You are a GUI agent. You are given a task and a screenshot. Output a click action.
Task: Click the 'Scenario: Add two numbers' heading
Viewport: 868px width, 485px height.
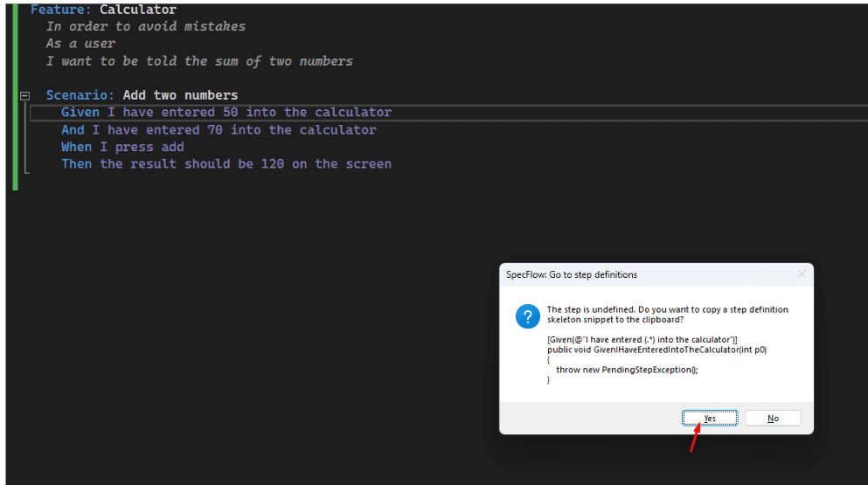(142, 94)
